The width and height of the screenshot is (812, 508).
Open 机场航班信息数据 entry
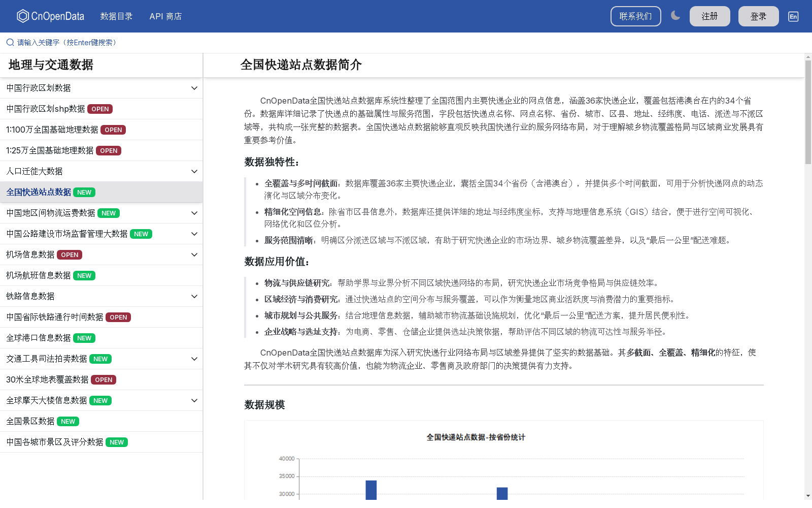[x=101, y=275]
